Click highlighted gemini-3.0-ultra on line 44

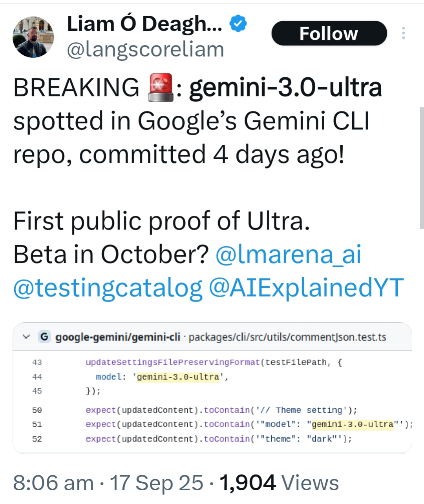178,377
